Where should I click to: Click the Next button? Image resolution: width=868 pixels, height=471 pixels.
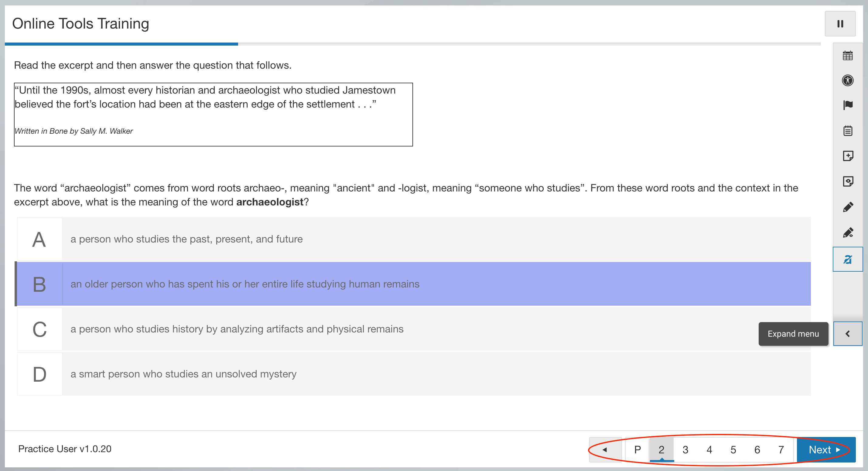[x=825, y=449]
